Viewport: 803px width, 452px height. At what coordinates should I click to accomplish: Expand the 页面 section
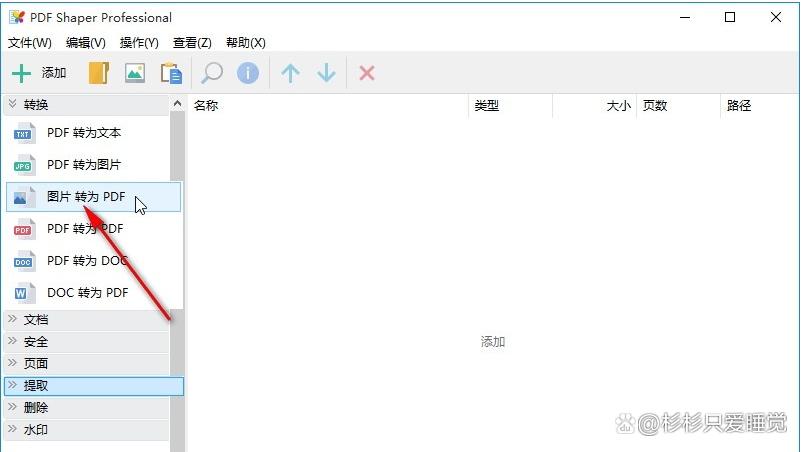pyautogui.click(x=87, y=364)
